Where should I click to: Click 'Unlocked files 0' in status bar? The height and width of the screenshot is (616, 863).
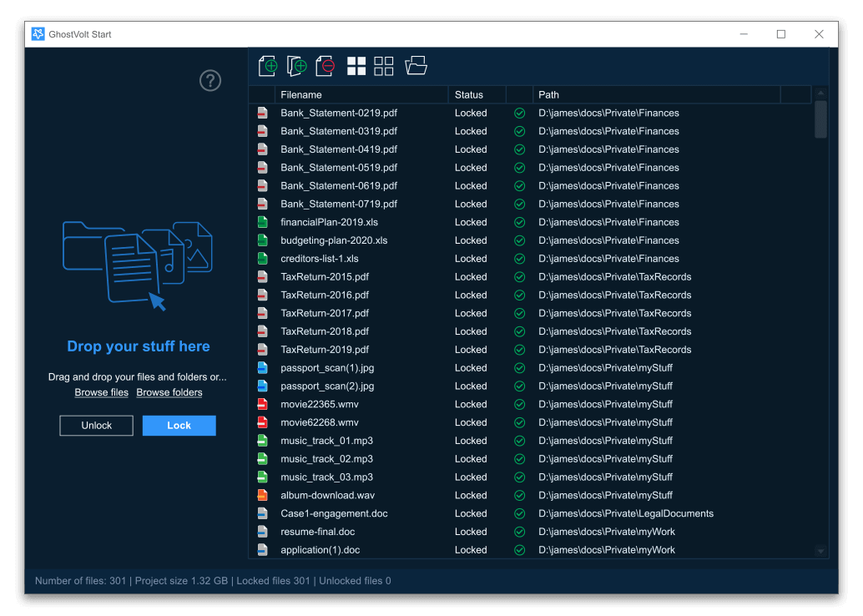click(355, 581)
